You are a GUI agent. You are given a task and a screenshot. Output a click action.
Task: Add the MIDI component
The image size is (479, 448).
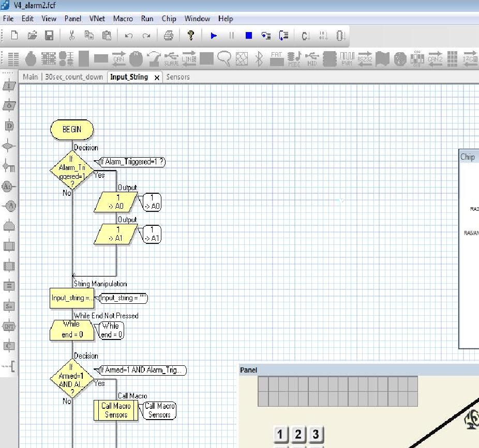pyautogui.click(x=294, y=58)
